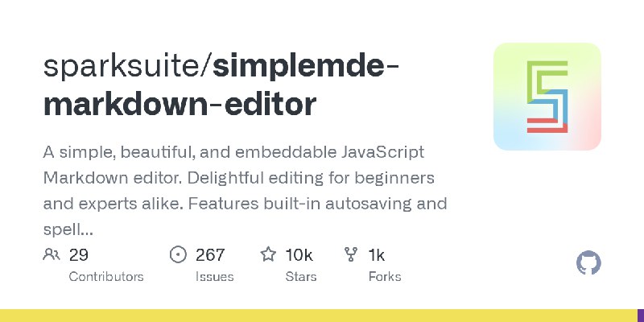Click the fork icon beside 1k

351,254
